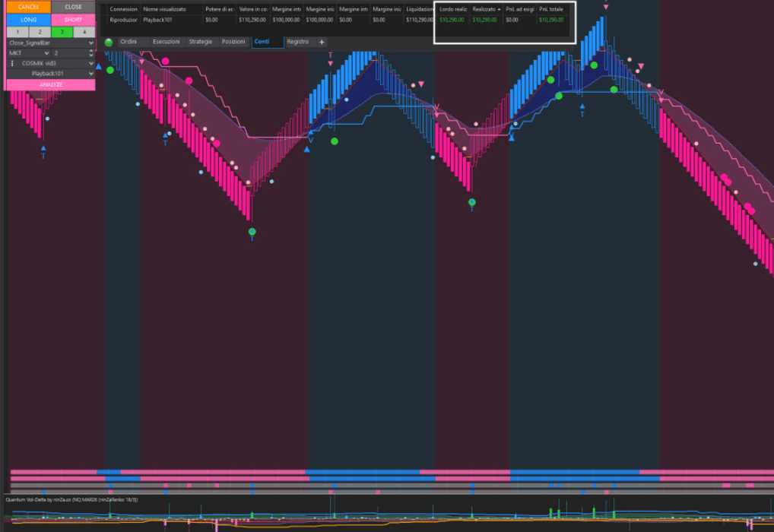Click the Lordo realiz column header

[453, 9]
